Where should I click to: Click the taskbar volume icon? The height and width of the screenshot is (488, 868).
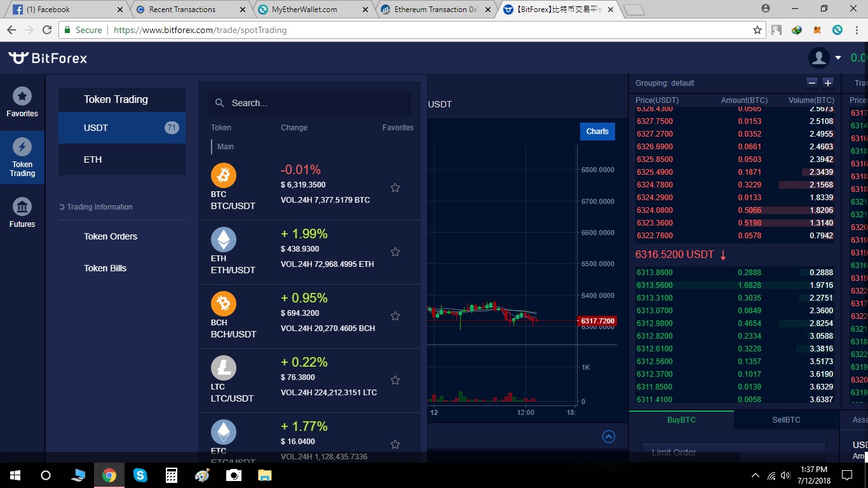(785, 475)
